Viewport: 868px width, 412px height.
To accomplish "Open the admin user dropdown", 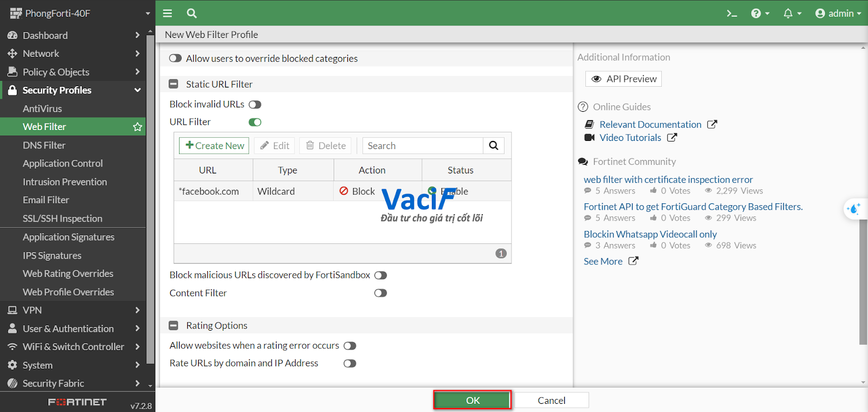I will pos(838,14).
